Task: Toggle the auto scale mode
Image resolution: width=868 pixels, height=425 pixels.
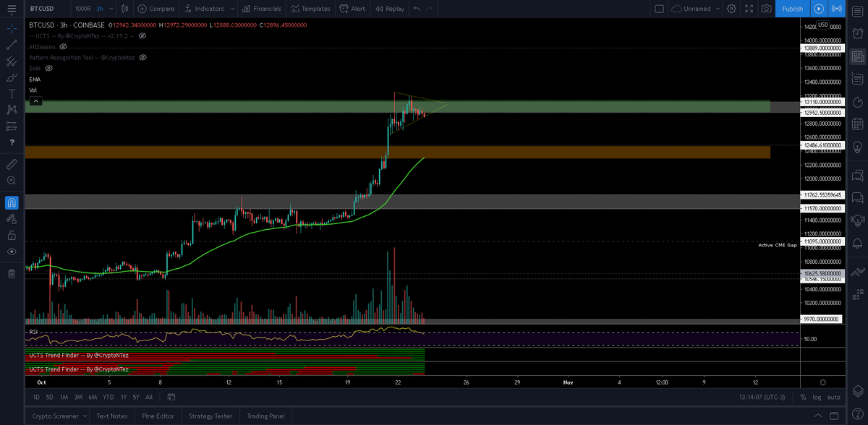Action: 833,397
